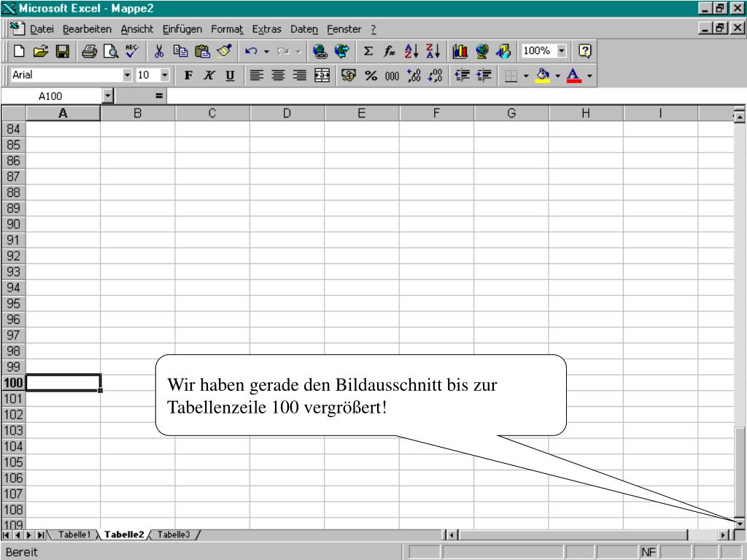Sort ascending A to Z
The image size is (747, 560).
click(x=411, y=51)
